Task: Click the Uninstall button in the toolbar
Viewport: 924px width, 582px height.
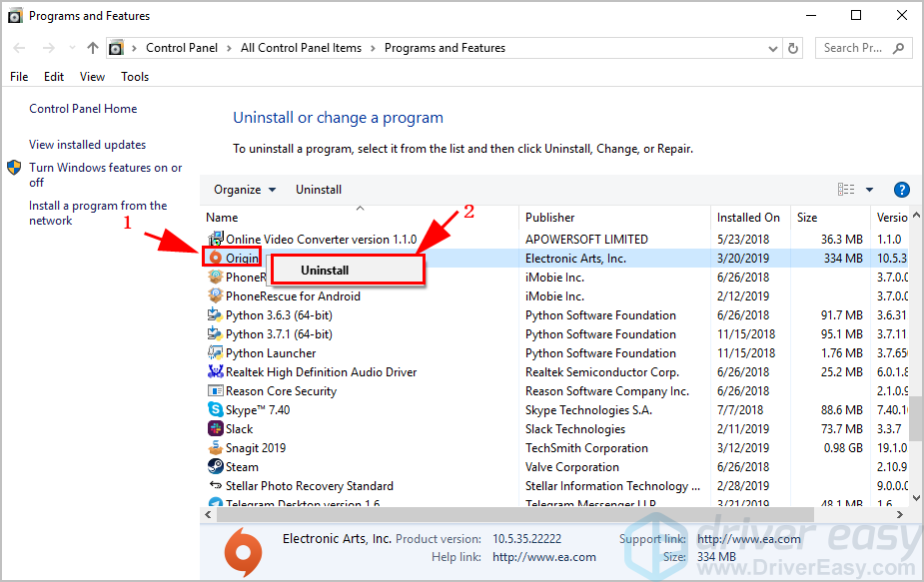Action: click(x=319, y=190)
